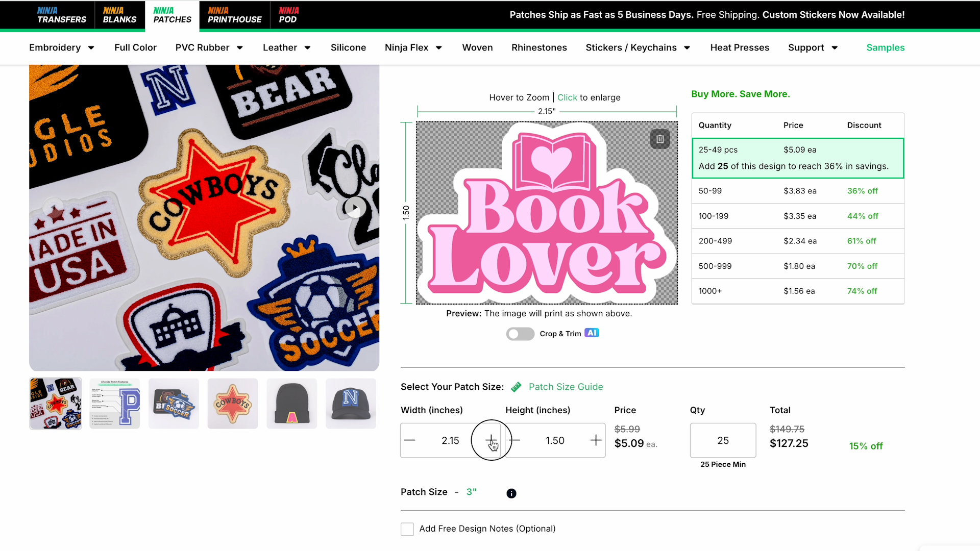Click the "Click to enlarge" link
The height and width of the screenshot is (551, 980).
point(567,97)
